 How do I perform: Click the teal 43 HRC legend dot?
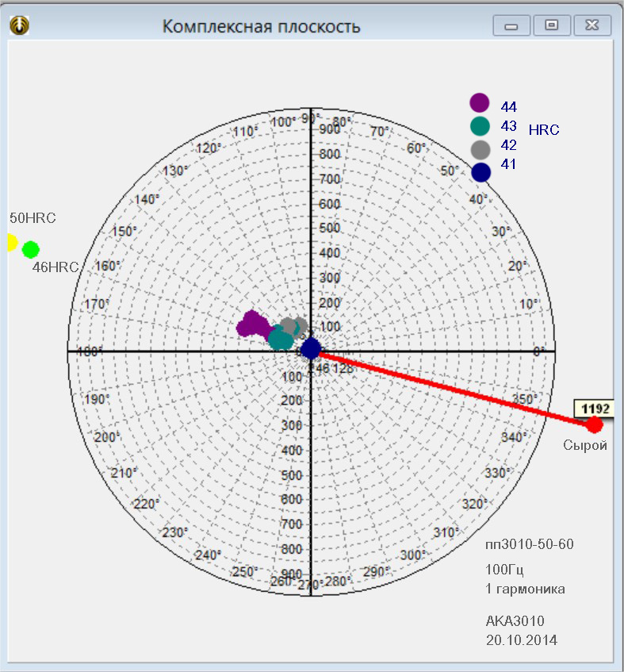point(480,126)
